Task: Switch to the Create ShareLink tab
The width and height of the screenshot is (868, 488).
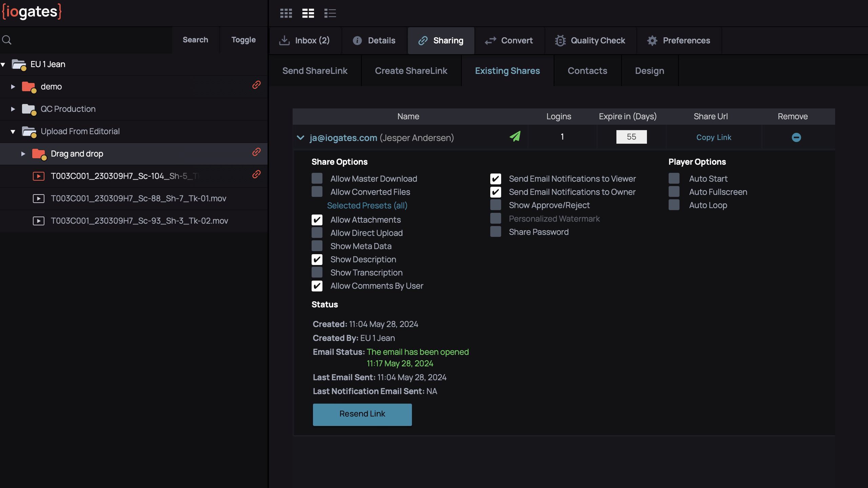Action: (x=411, y=71)
